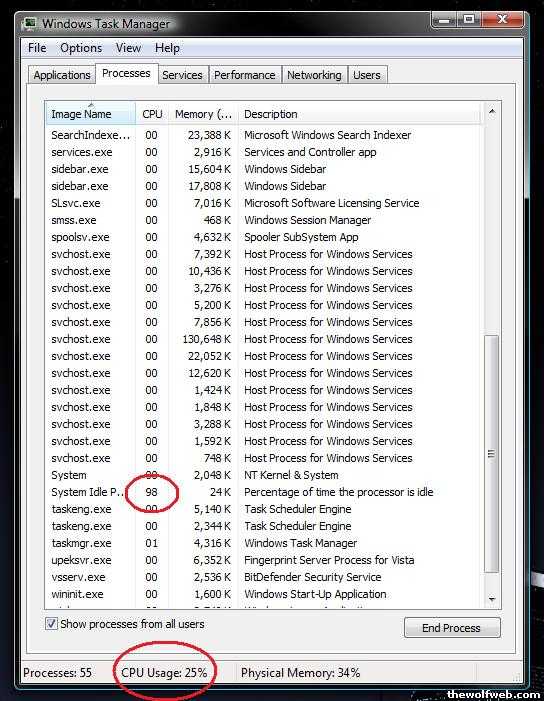
Task: Click the NT Kernel & System description
Action: [291, 475]
